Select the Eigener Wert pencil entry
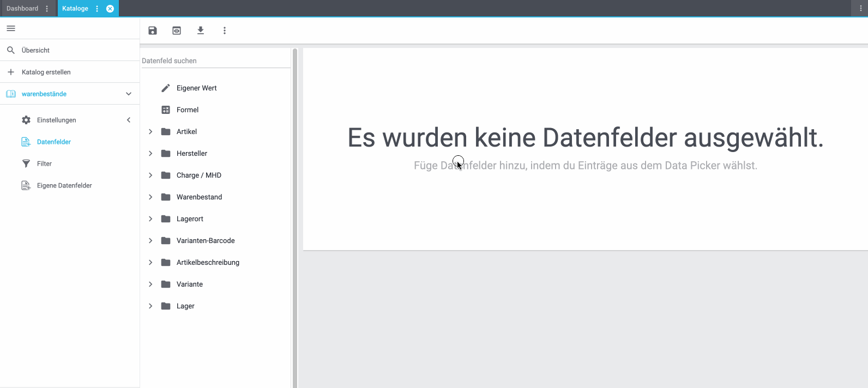This screenshot has width=868, height=388. (x=196, y=88)
